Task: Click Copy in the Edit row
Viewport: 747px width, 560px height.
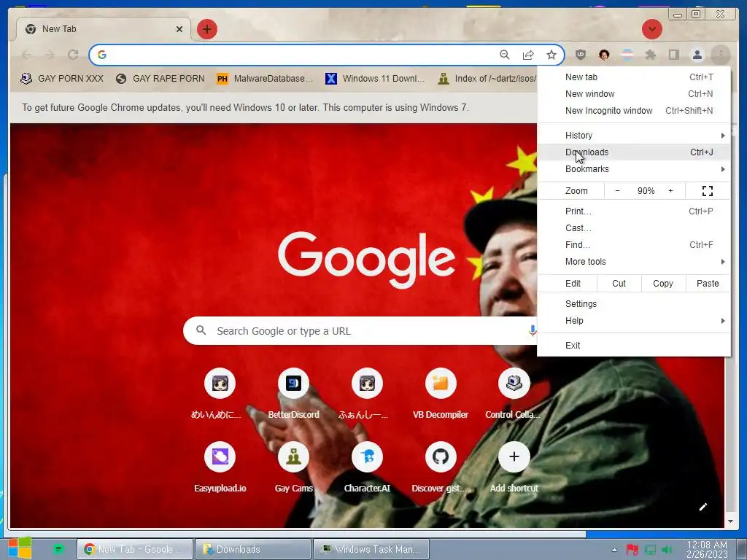Action: 663,284
